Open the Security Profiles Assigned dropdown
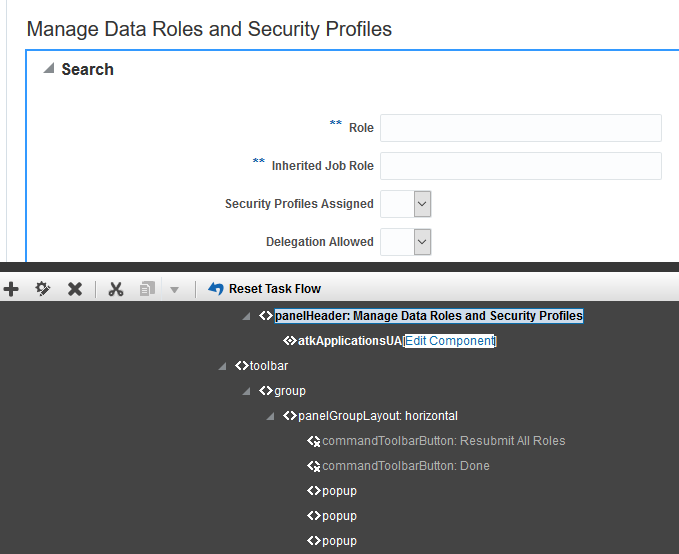The image size is (679, 554). click(422, 204)
